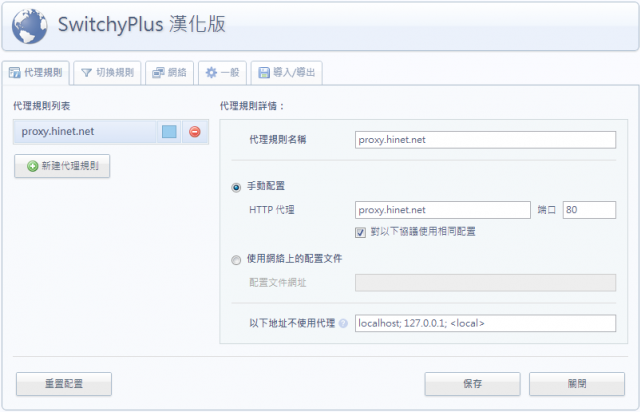The width and height of the screenshot is (640, 412).
Task: Click the SwitchyPlus globe logo
Action: (29, 26)
